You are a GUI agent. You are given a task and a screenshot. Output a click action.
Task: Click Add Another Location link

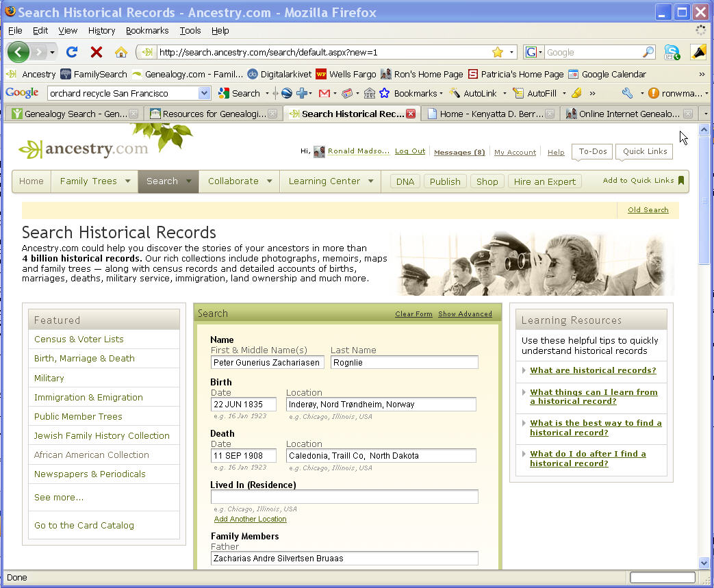click(x=250, y=520)
